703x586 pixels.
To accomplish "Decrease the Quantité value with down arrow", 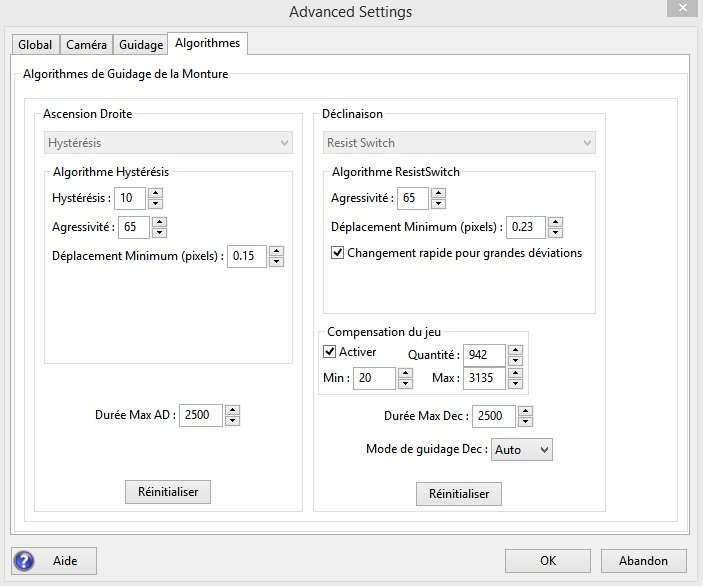I will click(516, 360).
